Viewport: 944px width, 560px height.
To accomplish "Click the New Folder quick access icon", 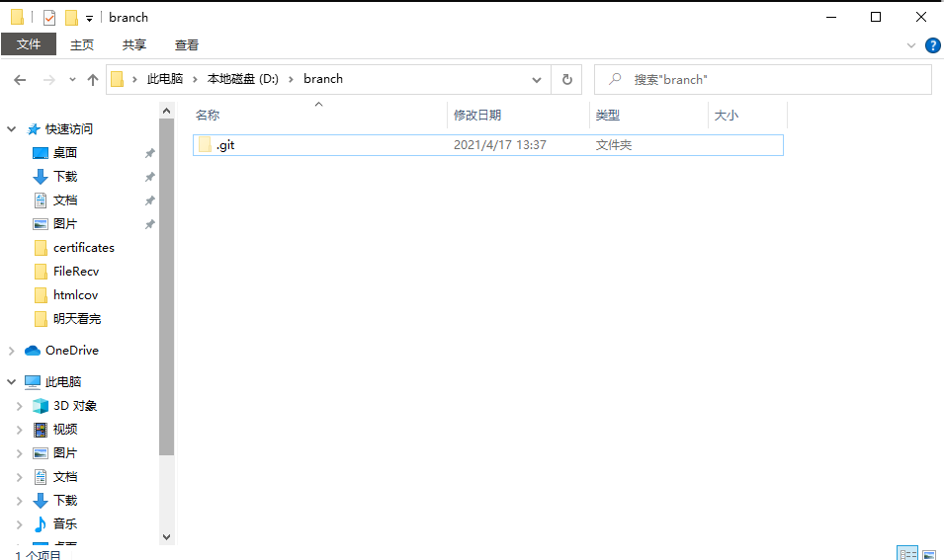I will click(x=71, y=18).
